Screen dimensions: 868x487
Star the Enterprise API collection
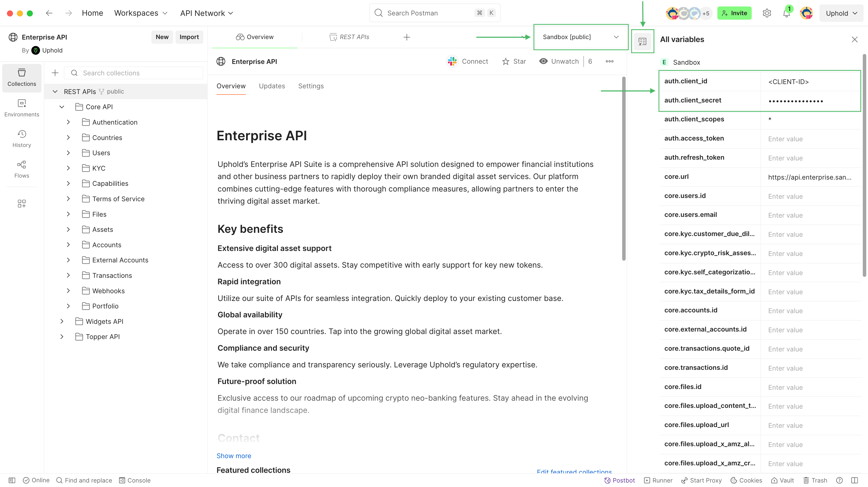click(x=514, y=61)
